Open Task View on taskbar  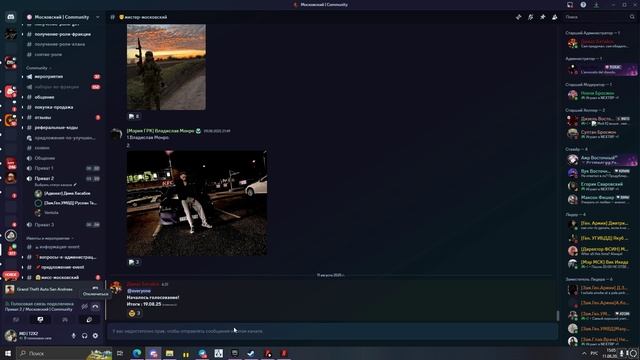pyautogui.click(x=120, y=353)
